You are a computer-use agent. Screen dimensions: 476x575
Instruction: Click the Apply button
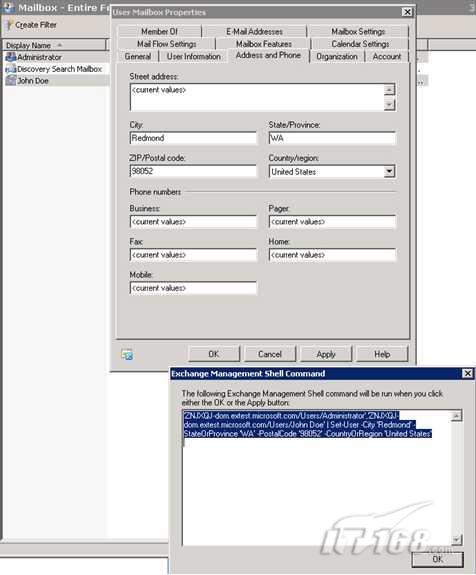tap(326, 354)
